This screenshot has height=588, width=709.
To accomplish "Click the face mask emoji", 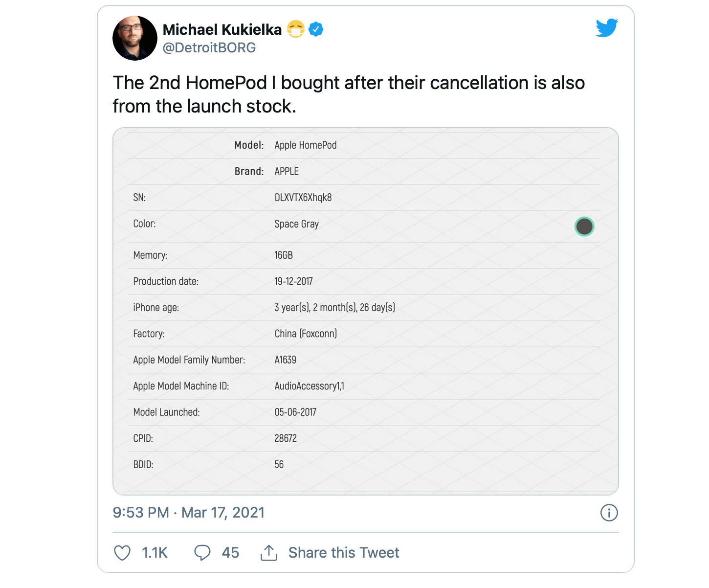I will tap(296, 29).
